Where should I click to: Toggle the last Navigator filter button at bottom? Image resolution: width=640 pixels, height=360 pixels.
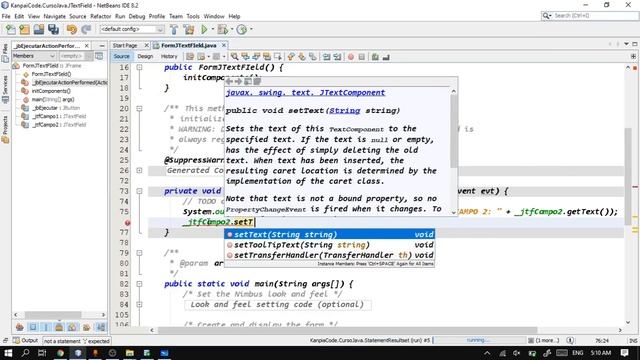point(100,327)
